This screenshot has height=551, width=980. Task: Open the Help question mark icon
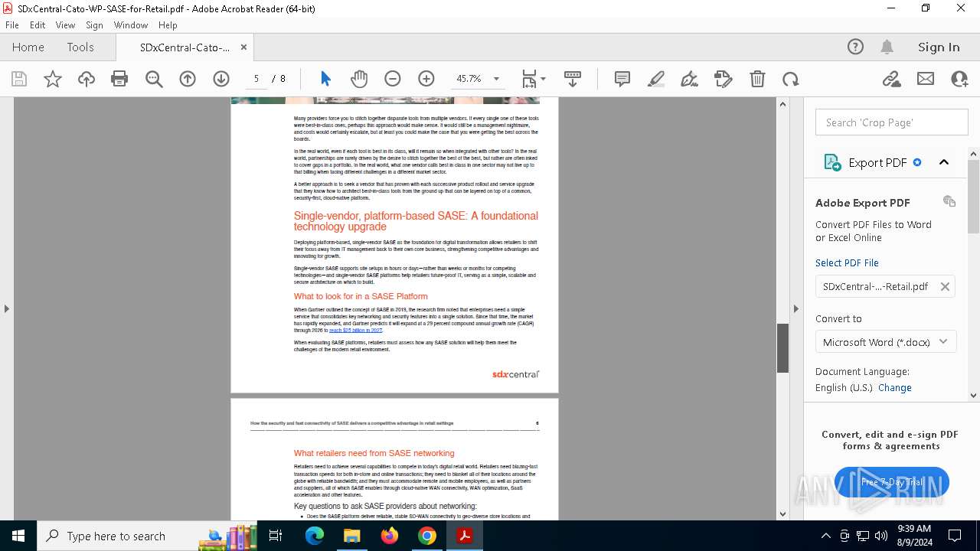pyautogui.click(x=855, y=47)
